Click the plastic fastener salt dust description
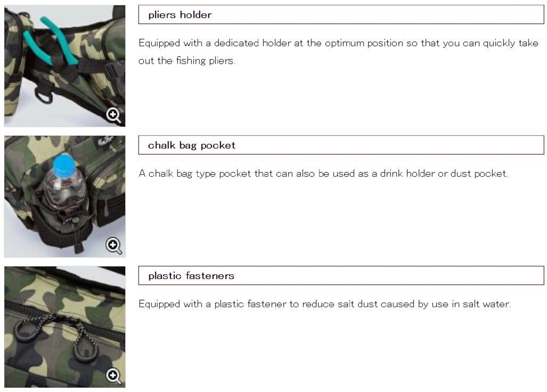547x392 pixels. [x=324, y=304]
